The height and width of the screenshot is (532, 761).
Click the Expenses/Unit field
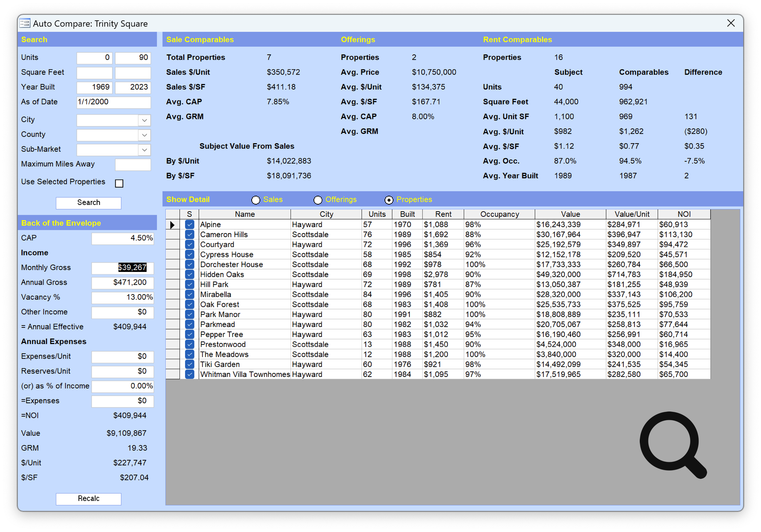tap(122, 357)
